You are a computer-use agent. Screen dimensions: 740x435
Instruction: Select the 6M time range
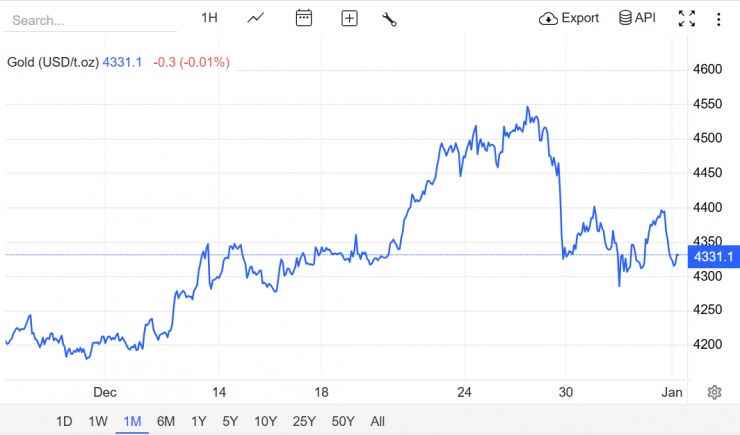click(x=166, y=421)
